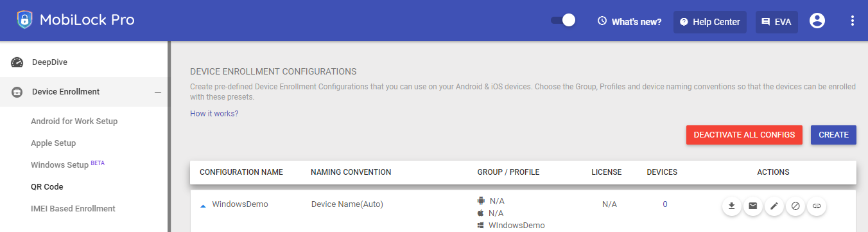The height and width of the screenshot is (232, 868).
Task: Click the MobiLock Pro shield logo
Action: [x=24, y=21]
